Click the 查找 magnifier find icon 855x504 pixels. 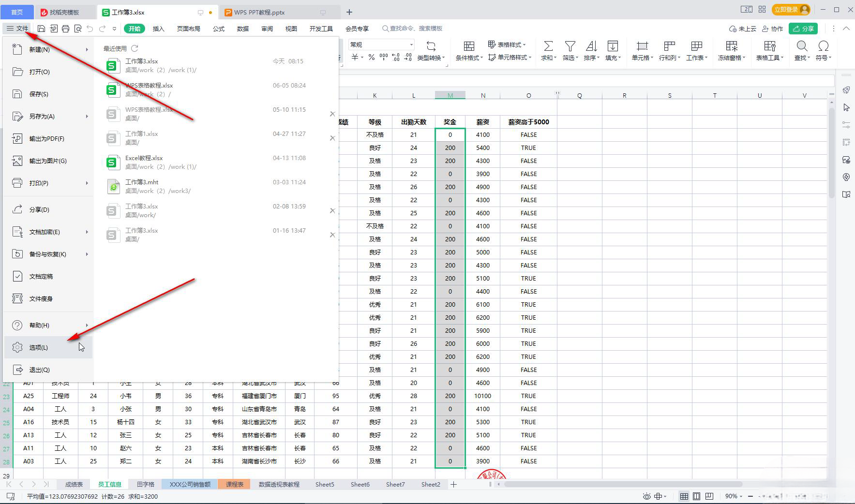[802, 46]
